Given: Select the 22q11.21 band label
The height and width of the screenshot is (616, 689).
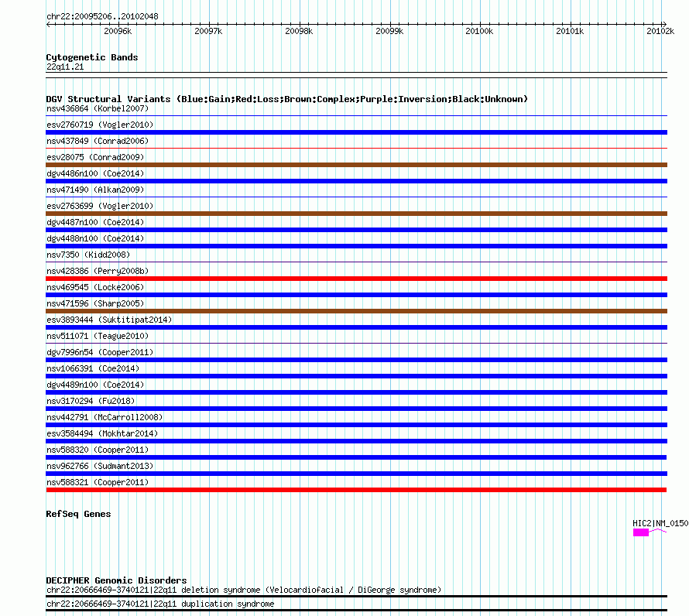Looking at the screenshot, I should click(x=65, y=67).
